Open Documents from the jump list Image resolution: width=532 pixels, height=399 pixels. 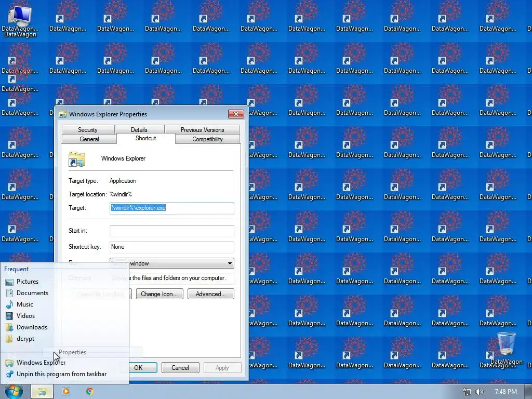[x=32, y=293]
